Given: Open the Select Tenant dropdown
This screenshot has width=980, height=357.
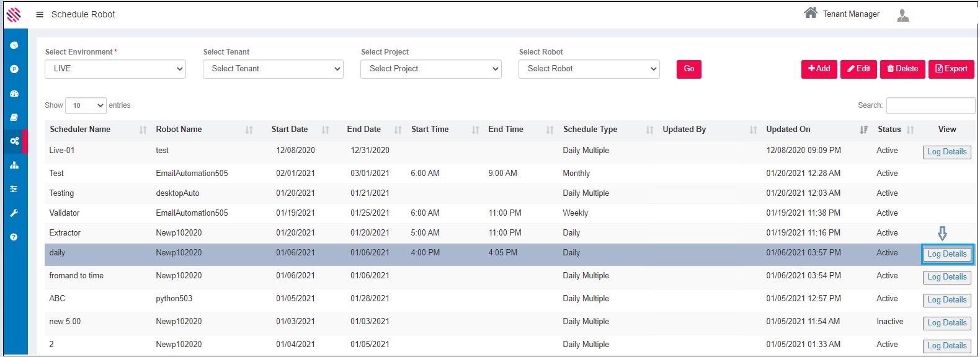Looking at the screenshot, I should (273, 69).
